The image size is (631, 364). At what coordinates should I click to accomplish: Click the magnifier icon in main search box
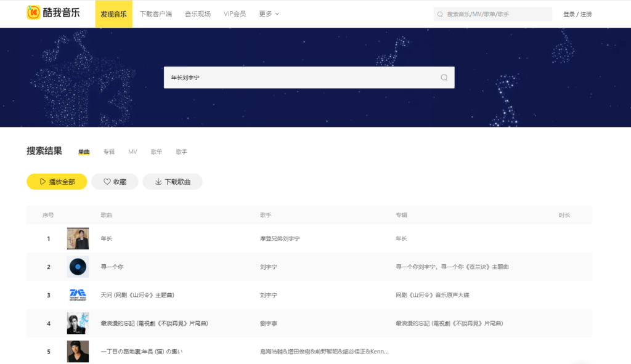(x=444, y=78)
